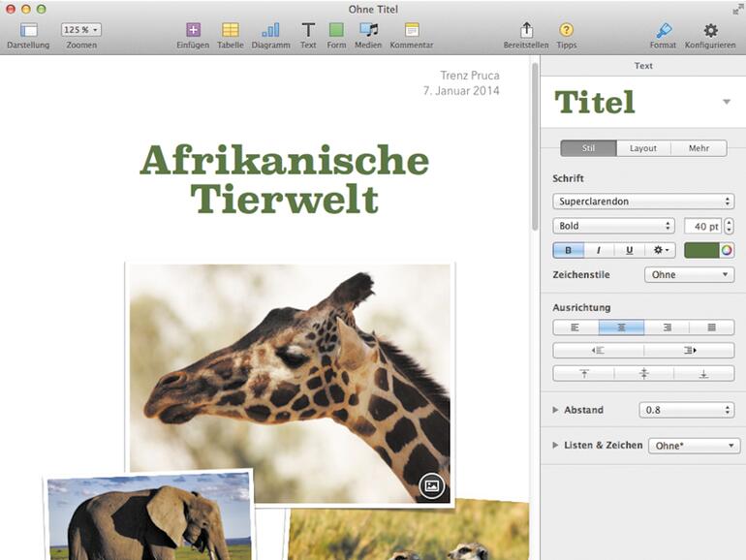Enable centered text alignment
The image size is (746, 560).
click(620, 327)
